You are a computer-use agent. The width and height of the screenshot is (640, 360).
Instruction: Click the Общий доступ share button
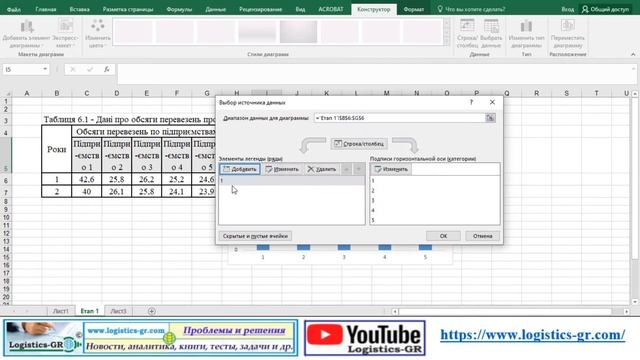tap(605, 9)
